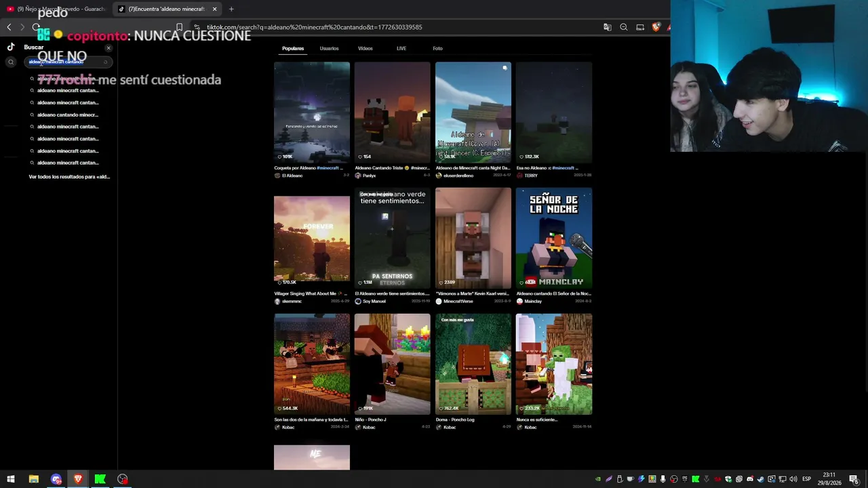Viewport: 868px width, 488px height.
Task: Open 'Son las dos de la mañana' thumbnail
Action: click(312, 364)
